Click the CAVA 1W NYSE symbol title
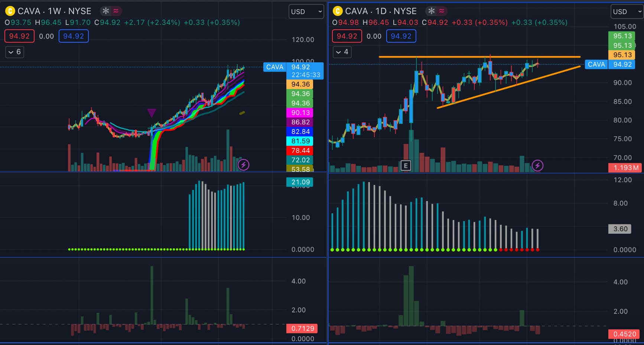Image resolution: width=644 pixels, height=345 pixels. coord(54,11)
